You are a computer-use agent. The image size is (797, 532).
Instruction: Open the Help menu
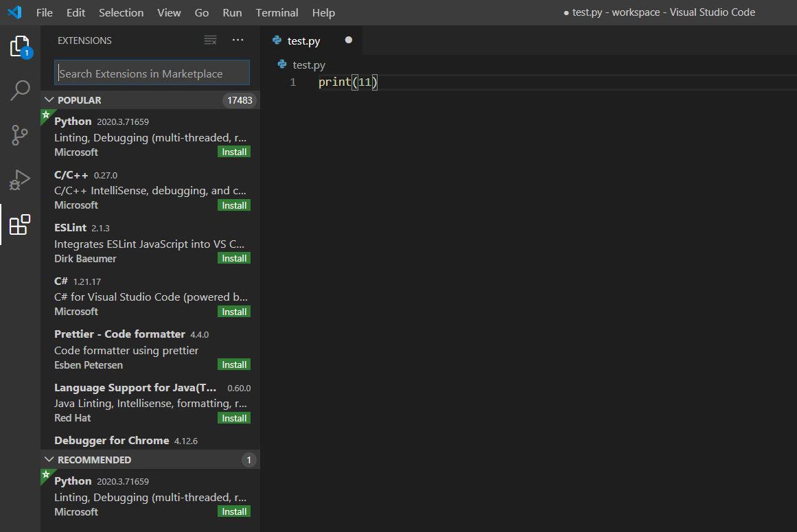click(323, 13)
